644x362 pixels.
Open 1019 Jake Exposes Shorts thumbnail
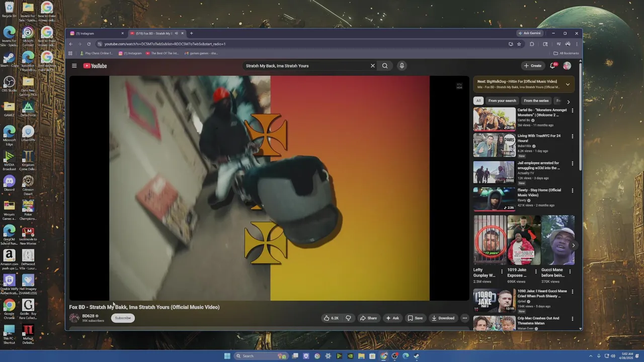[524, 240]
